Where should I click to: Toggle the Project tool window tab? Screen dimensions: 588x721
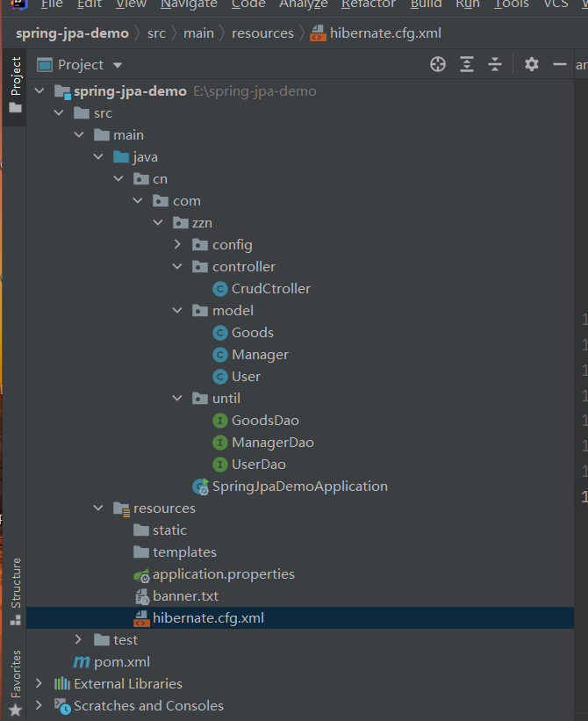pyautogui.click(x=15, y=85)
